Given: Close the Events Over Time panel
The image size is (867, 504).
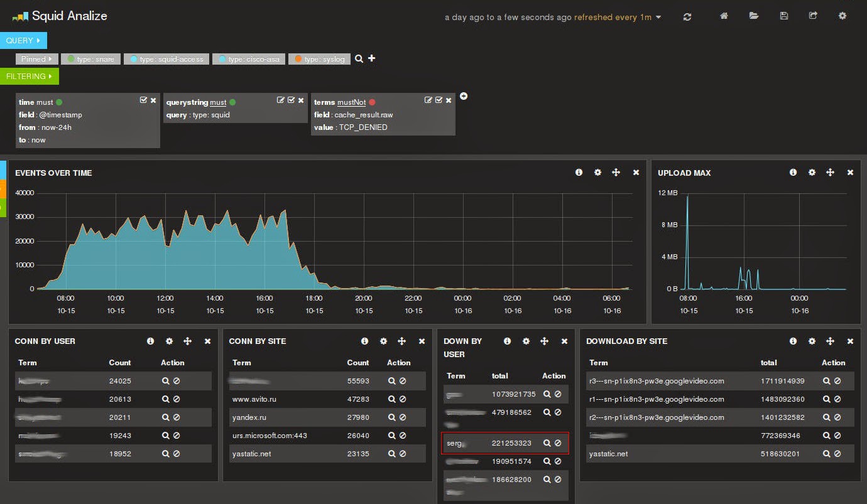Looking at the screenshot, I should [636, 172].
